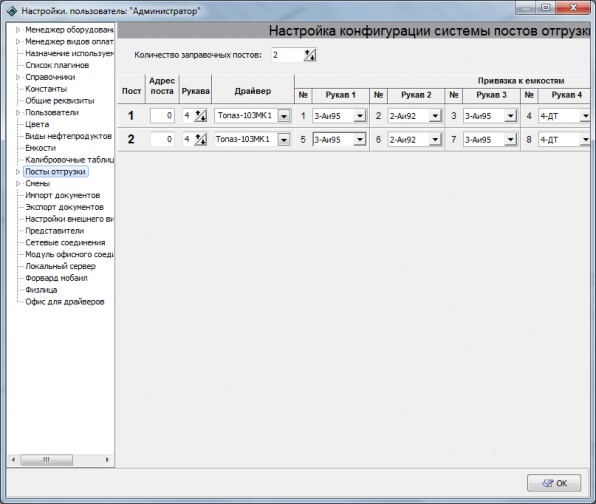Expand the Смены tree node
The width and height of the screenshot is (596, 504).
coord(17,184)
